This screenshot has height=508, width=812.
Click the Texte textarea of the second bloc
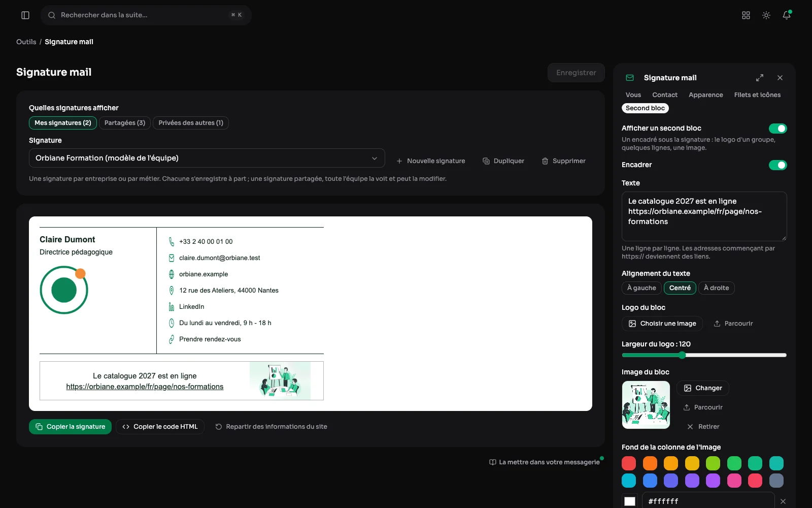pos(704,216)
